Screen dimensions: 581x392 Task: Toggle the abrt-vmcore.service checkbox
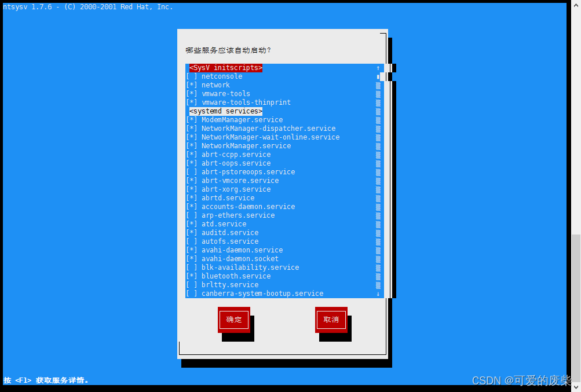(192, 181)
